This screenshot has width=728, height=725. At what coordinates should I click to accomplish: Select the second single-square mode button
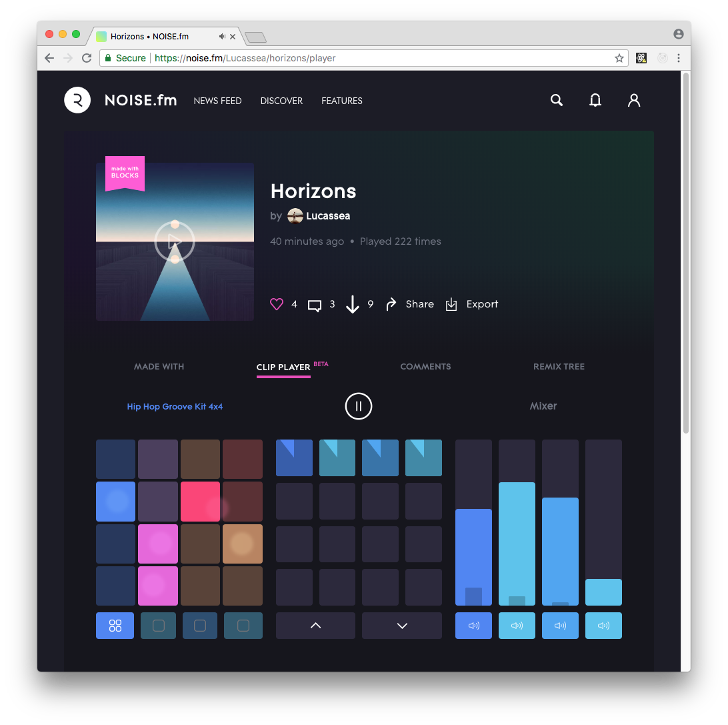click(x=158, y=626)
